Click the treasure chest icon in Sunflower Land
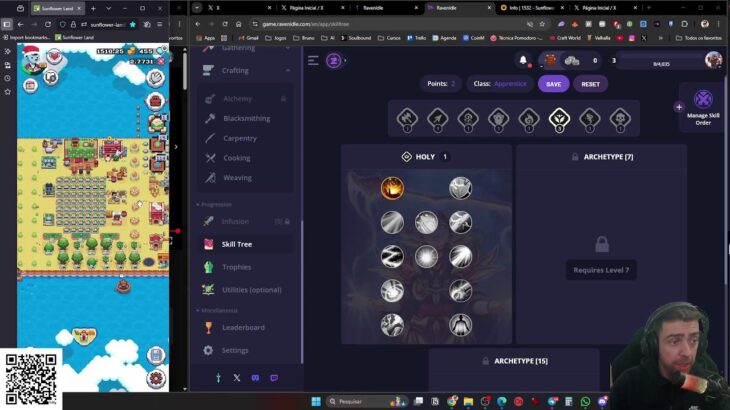Image resolution: width=730 pixels, height=410 pixels. 155,101
